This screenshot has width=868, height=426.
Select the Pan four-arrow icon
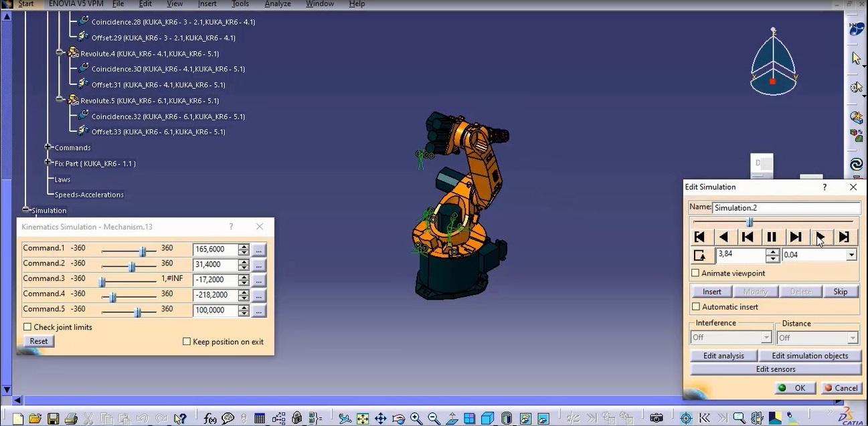[380, 419]
